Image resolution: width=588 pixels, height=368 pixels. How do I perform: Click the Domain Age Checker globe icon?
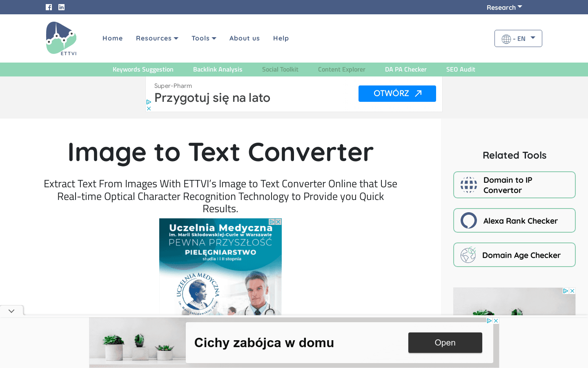pyautogui.click(x=468, y=255)
